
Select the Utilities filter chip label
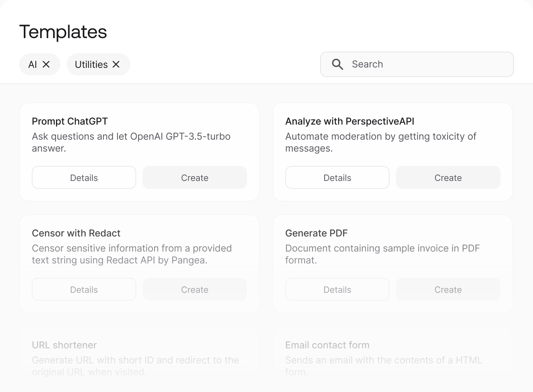point(91,64)
